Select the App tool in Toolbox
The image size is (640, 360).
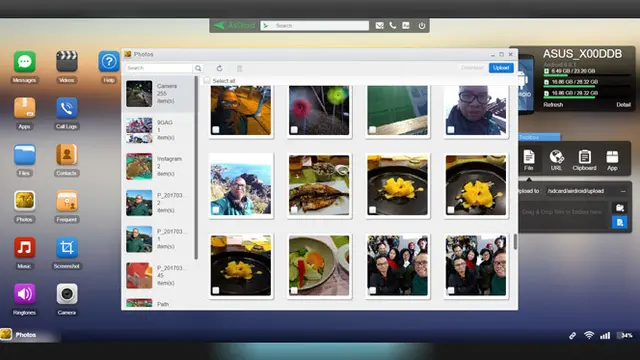click(612, 160)
